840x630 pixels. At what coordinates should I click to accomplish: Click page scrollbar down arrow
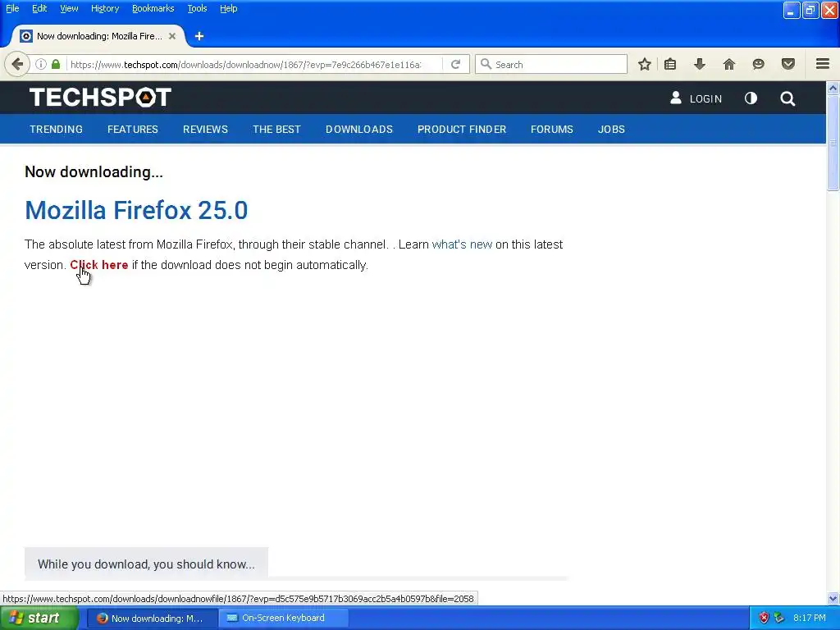pos(833,598)
